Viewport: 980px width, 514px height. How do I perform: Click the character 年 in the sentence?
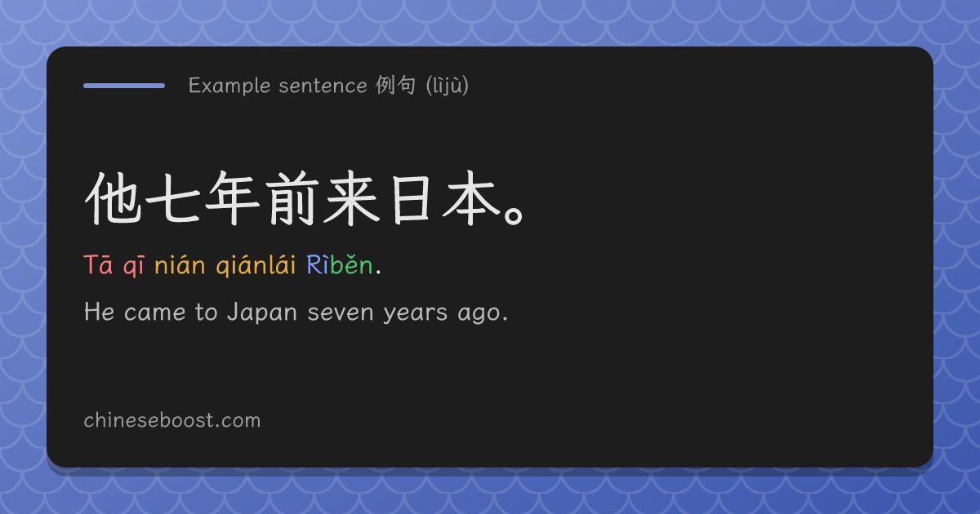click(x=234, y=200)
